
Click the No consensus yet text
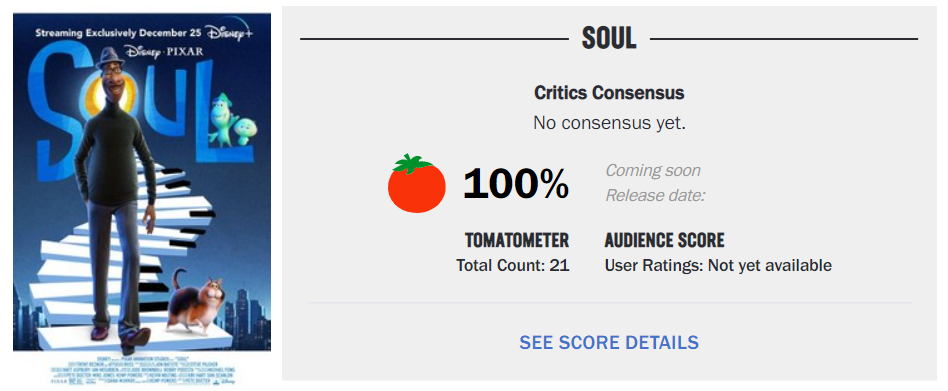(609, 123)
